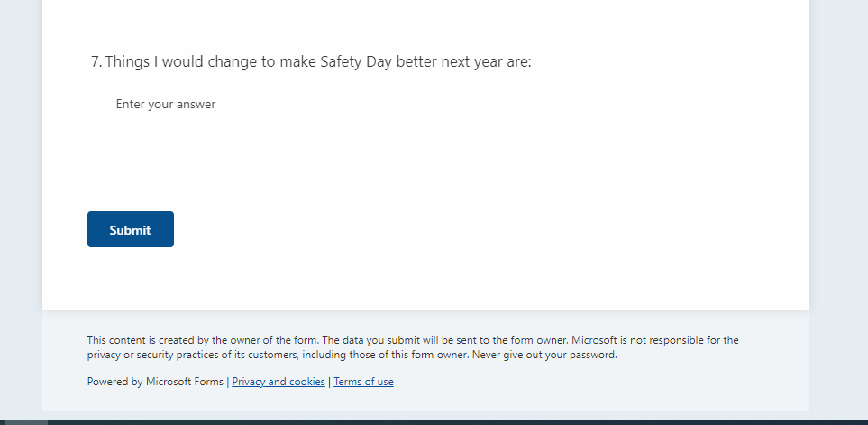This screenshot has width=868, height=425.
Task: Open the Privacy and cookies link
Action: click(x=279, y=382)
